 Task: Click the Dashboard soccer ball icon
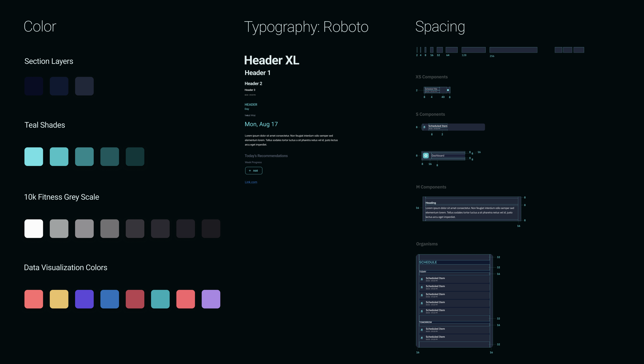[x=426, y=156]
